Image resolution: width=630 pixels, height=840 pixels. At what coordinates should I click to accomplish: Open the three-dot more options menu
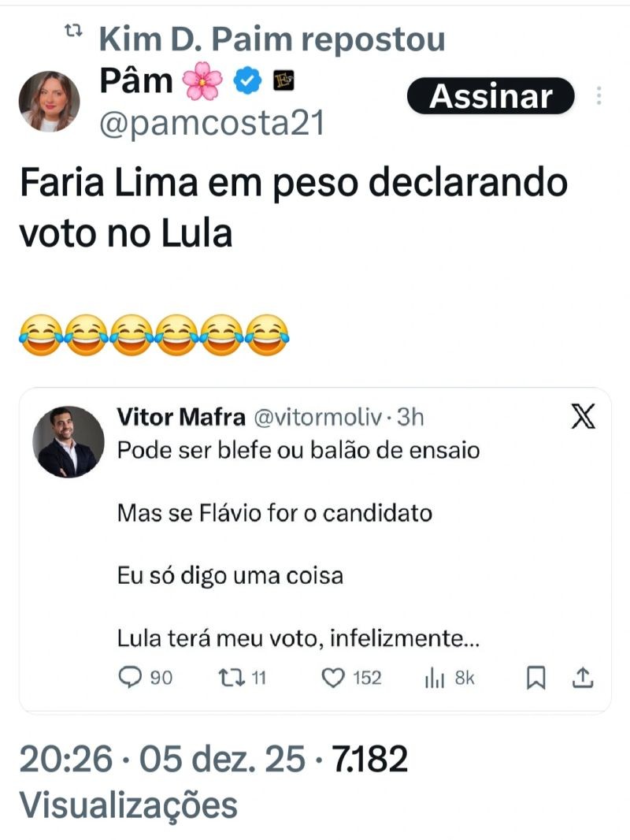click(x=598, y=96)
